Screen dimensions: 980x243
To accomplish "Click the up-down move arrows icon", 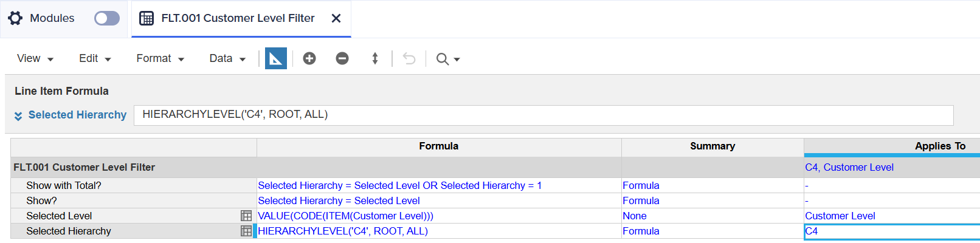I will pyautogui.click(x=375, y=58).
